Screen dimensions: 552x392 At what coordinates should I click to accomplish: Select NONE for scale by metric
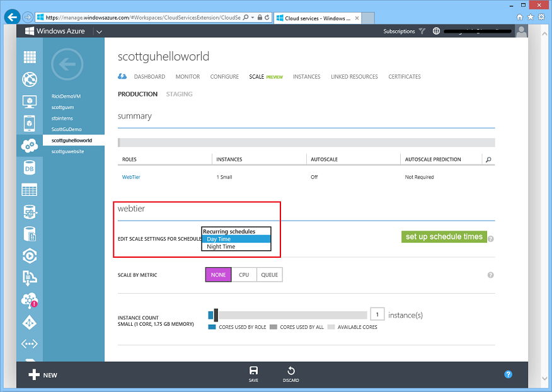(x=218, y=275)
